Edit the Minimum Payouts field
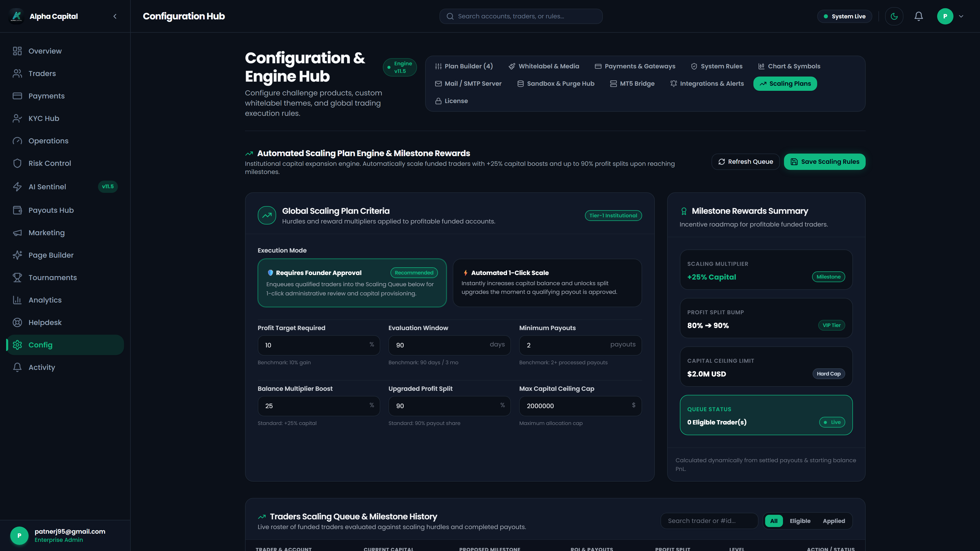Image resolution: width=980 pixels, height=551 pixels. 580,345
